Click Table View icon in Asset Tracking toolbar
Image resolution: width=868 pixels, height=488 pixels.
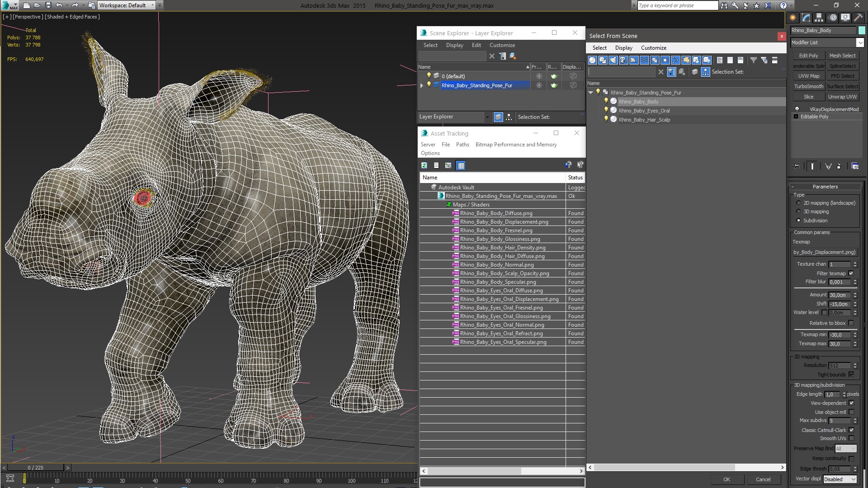click(x=461, y=165)
